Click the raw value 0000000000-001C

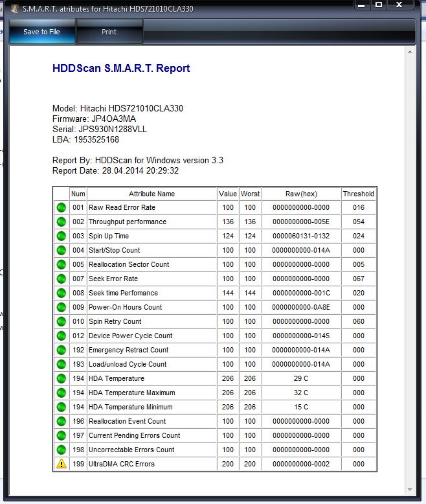click(301, 293)
